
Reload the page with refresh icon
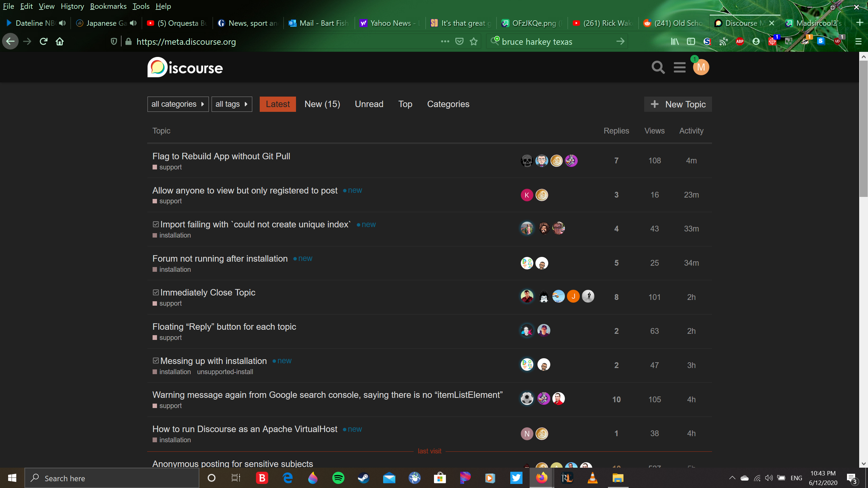tap(43, 42)
